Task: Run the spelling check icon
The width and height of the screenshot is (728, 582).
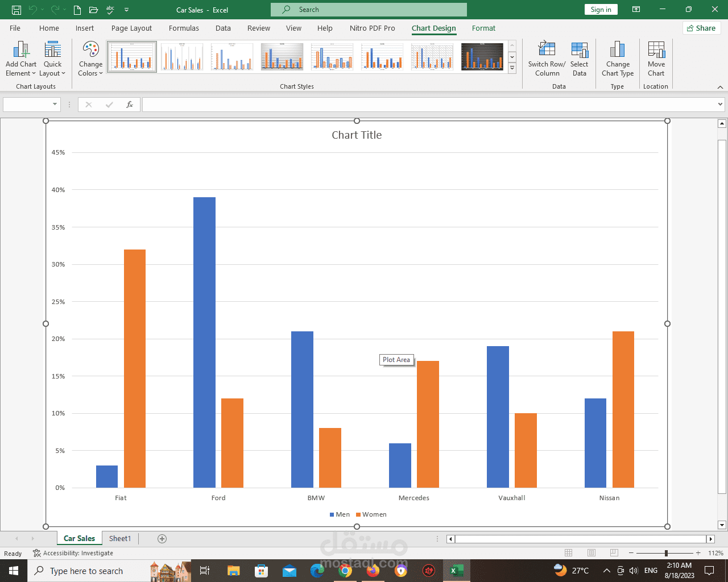Action: [110, 10]
